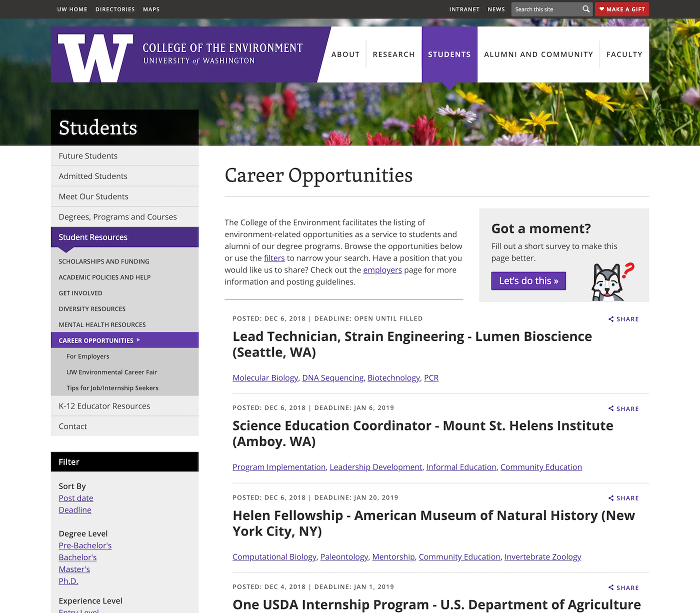Viewport: 700px width, 613px height.
Task: Open Degrees, Programs and Courses
Action: click(124, 217)
